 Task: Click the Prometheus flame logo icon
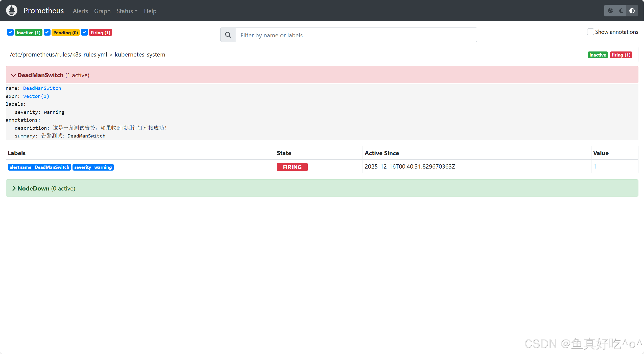[12, 11]
